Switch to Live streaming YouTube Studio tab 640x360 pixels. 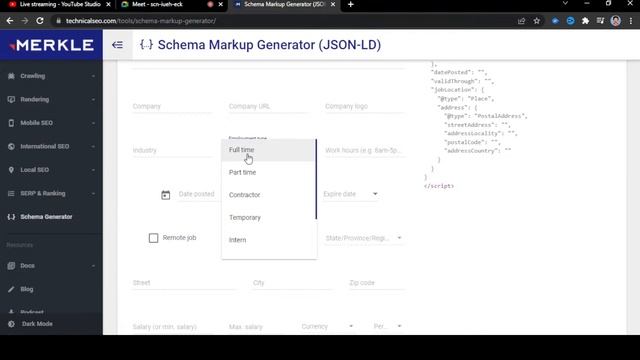point(60,4)
